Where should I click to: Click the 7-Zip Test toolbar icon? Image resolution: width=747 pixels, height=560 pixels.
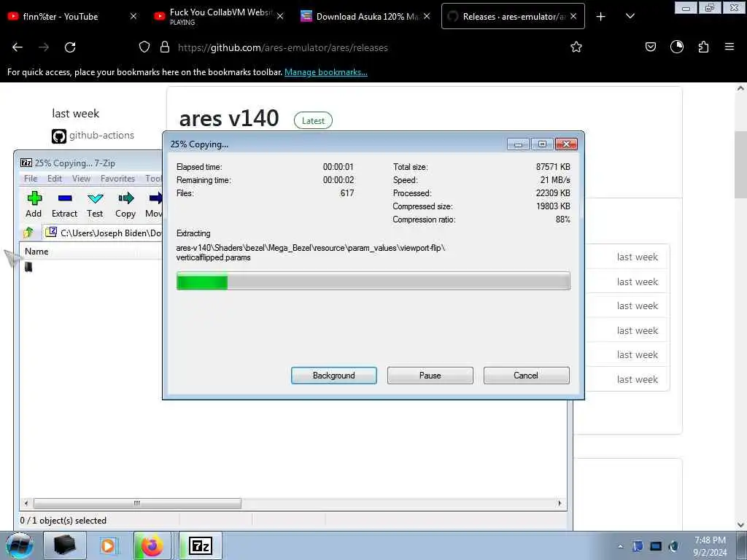click(95, 204)
